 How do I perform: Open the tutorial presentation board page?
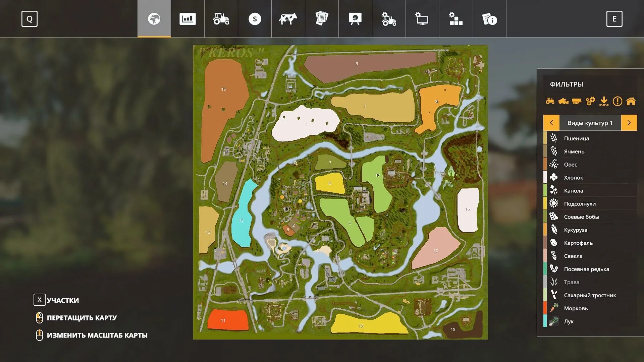(355, 19)
